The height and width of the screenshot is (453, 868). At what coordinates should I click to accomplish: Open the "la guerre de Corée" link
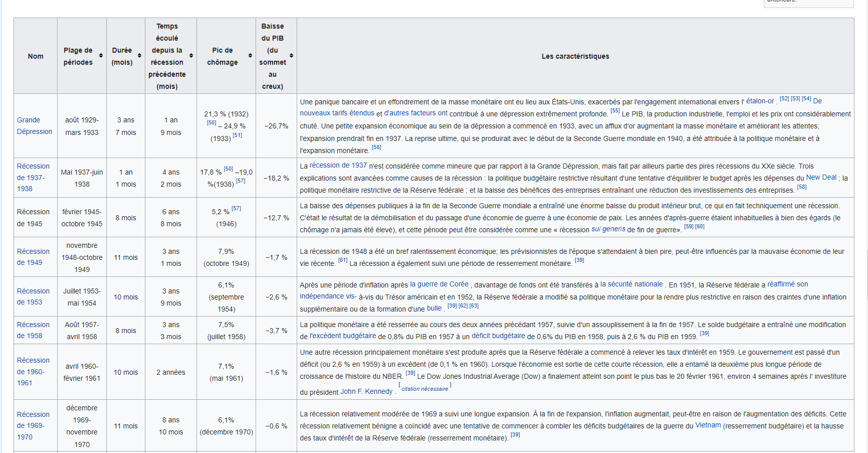(x=440, y=284)
